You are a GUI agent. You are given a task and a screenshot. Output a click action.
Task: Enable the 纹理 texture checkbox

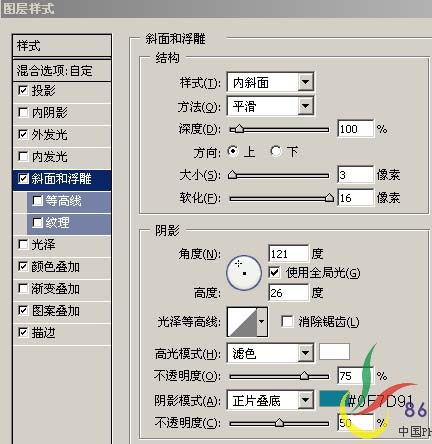click(x=37, y=223)
